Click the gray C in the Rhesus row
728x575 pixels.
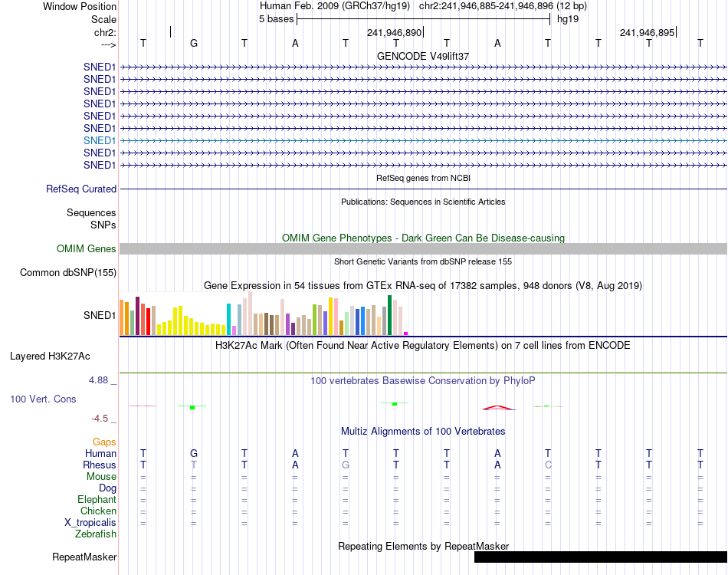548,465
